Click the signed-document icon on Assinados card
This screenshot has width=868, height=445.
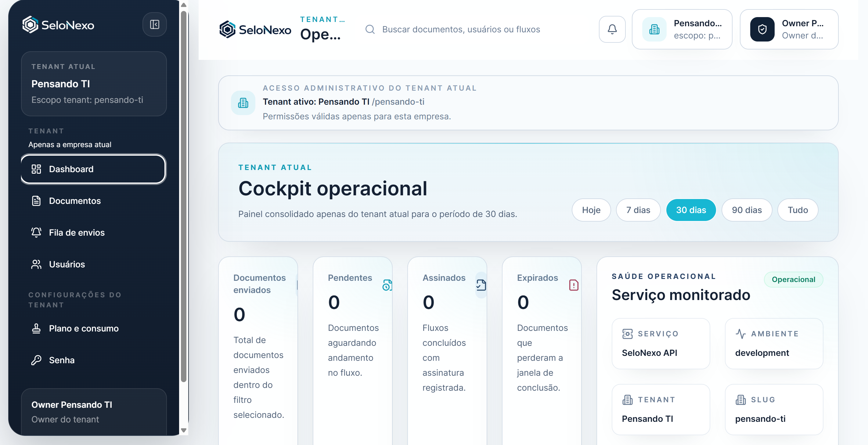click(481, 285)
